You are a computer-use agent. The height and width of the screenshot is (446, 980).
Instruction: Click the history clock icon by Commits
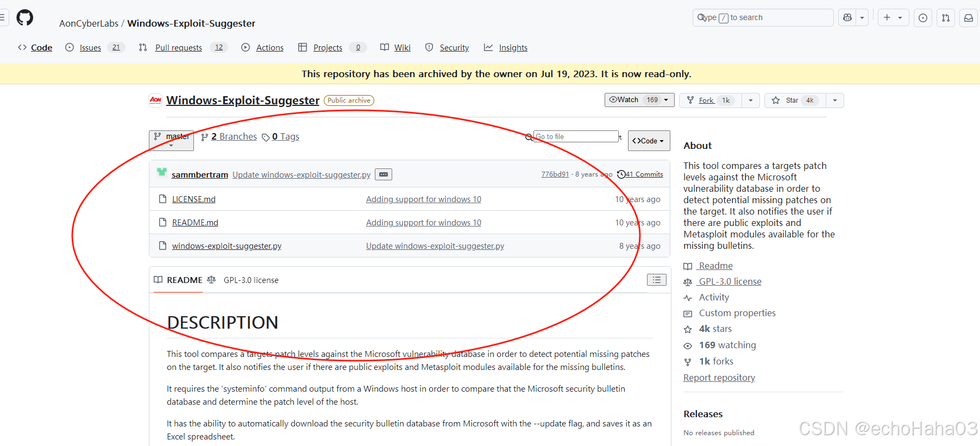coord(621,174)
